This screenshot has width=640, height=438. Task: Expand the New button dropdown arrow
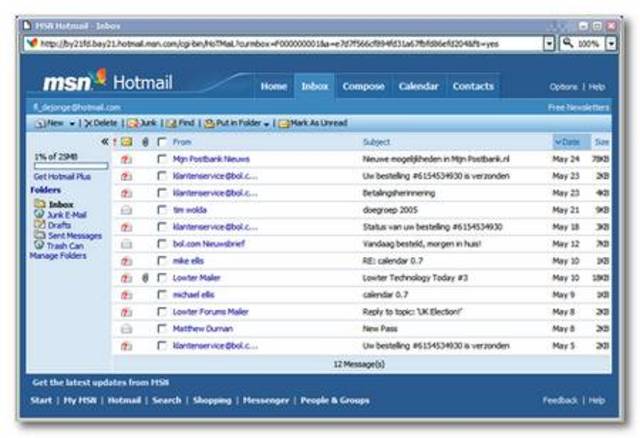72,124
